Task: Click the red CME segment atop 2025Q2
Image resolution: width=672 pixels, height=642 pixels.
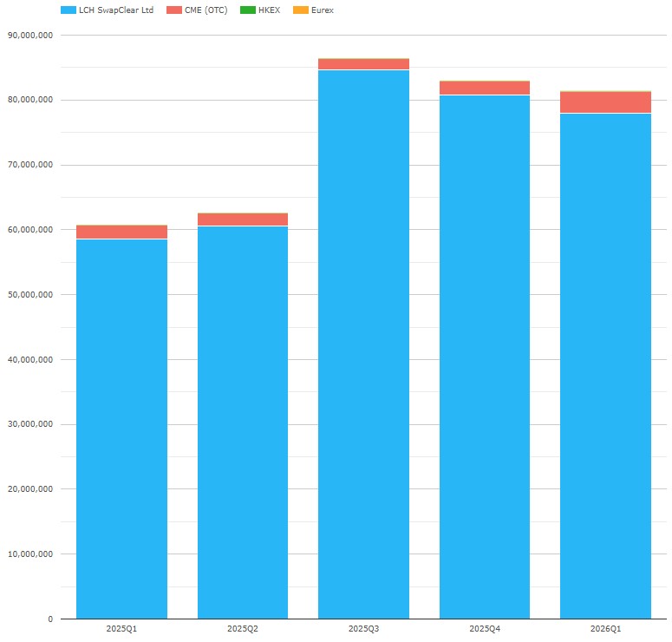Action: coord(243,219)
